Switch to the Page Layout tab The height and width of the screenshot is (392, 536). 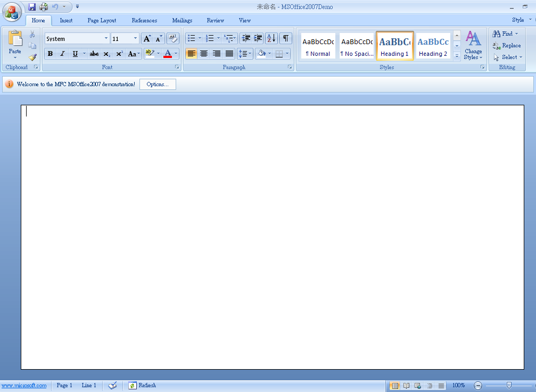[x=102, y=20]
